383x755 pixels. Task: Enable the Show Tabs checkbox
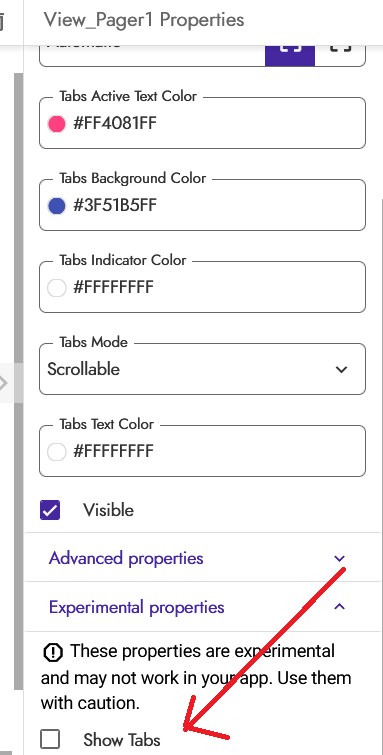point(50,739)
